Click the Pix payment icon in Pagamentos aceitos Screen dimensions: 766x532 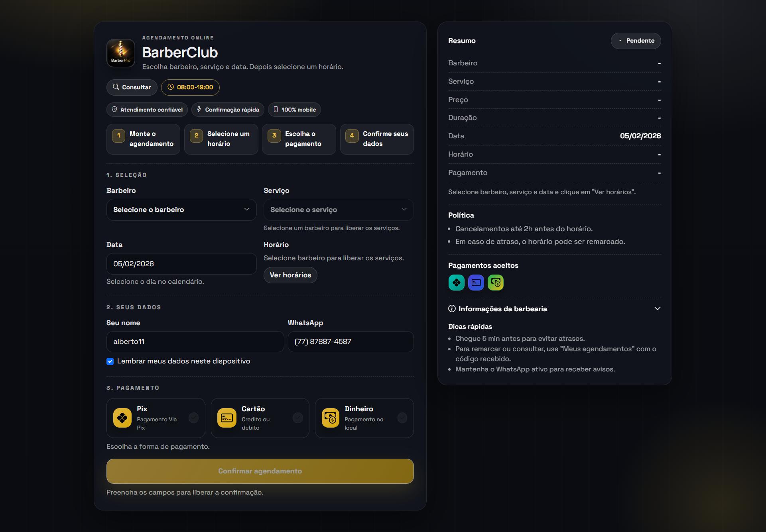click(x=456, y=283)
